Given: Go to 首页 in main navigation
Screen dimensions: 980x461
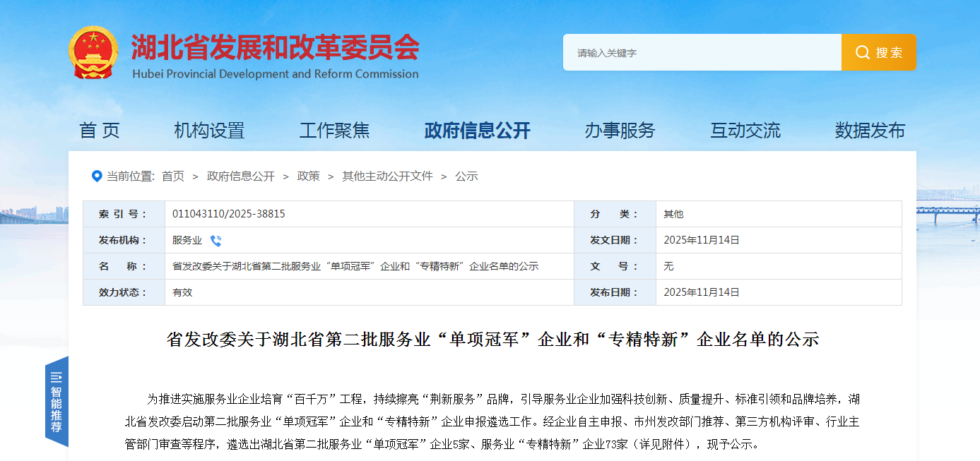Looking at the screenshot, I should click(x=100, y=131).
